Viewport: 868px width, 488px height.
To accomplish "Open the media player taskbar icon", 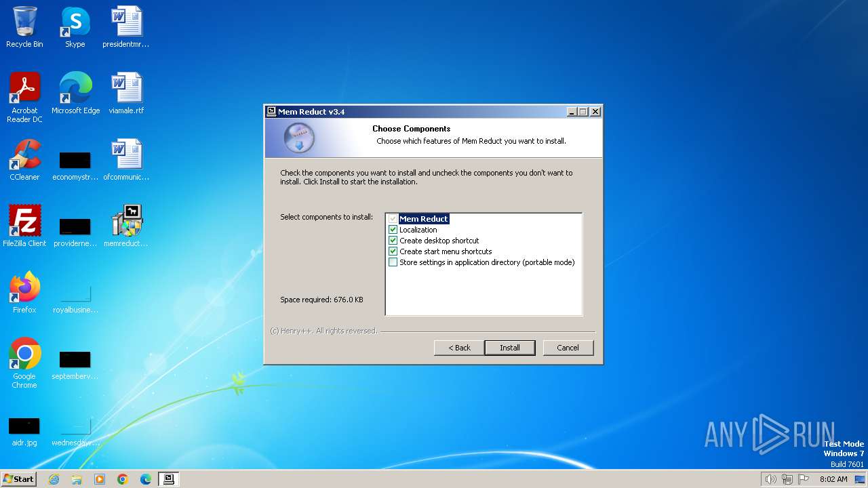I will click(x=100, y=479).
